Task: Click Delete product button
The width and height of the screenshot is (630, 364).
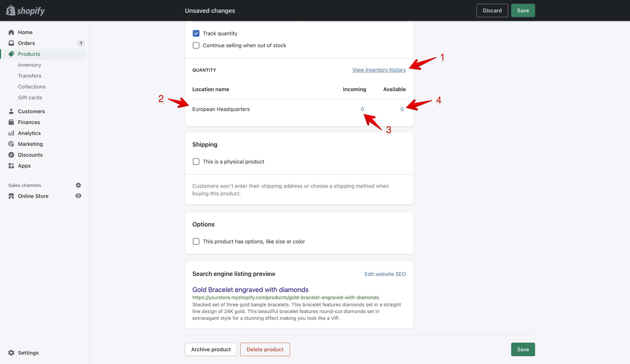Action: pos(265,349)
